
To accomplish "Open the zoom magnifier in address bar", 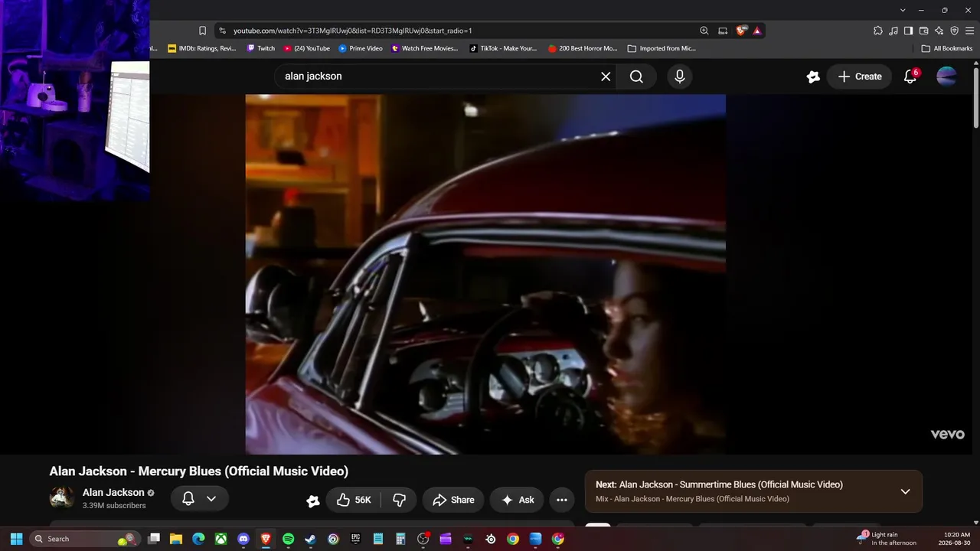I will pyautogui.click(x=704, y=31).
